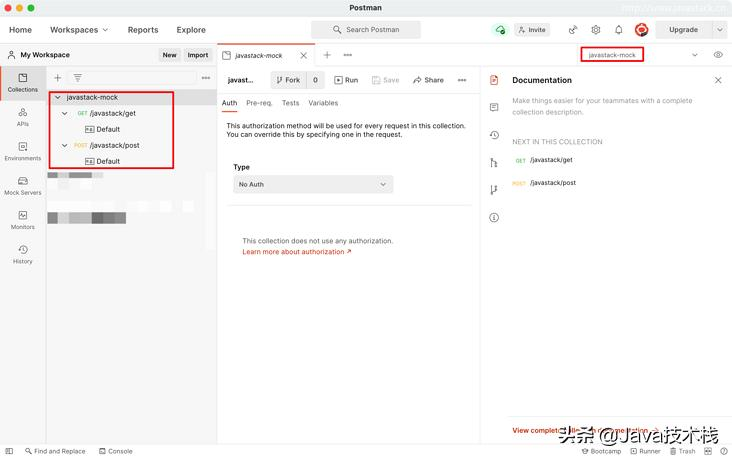
Task: Click the Save button
Action: pos(385,80)
